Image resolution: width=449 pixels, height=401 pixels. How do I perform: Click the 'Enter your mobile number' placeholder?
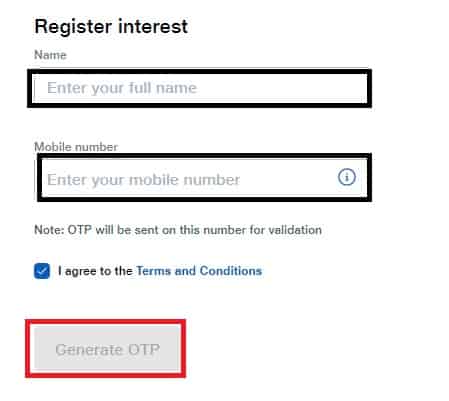coord(143,180)
